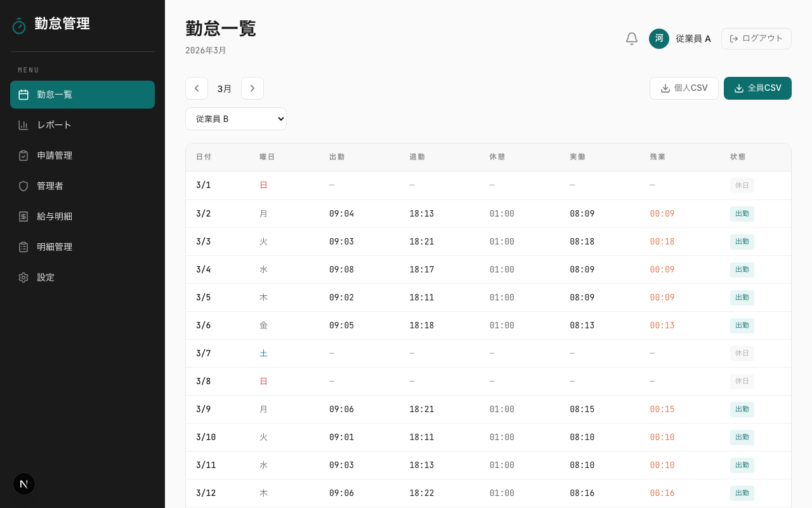Click the stopwatch logo beside 勤怠管理
This screenshot has width=812, height=508.
(19, 25)
